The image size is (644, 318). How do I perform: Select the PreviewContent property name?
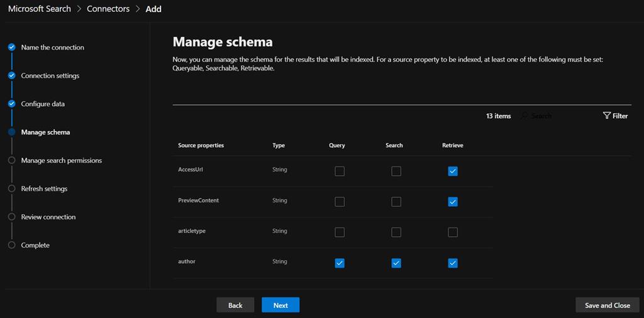coord(198,200)
